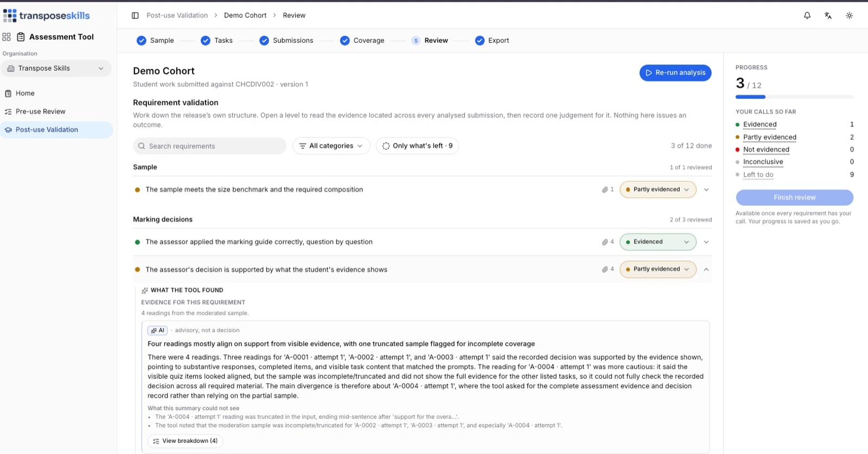868x454 pixels.
Task: Open the All categories dropdown
Action: click(x=331, y=146)
